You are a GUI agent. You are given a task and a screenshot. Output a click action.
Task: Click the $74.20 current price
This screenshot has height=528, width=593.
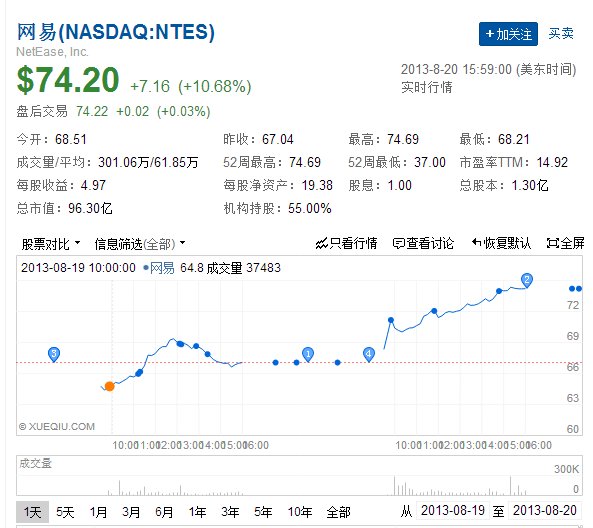[x=68, y=79]
